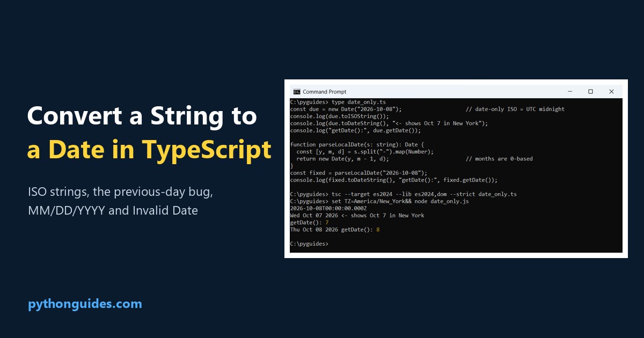Click the subtitle line 'MM/DD/YYYY and Invalid Date'
The width and height of the screenshot is (644, 338).
pyautogui.click(x=113, y=211)
